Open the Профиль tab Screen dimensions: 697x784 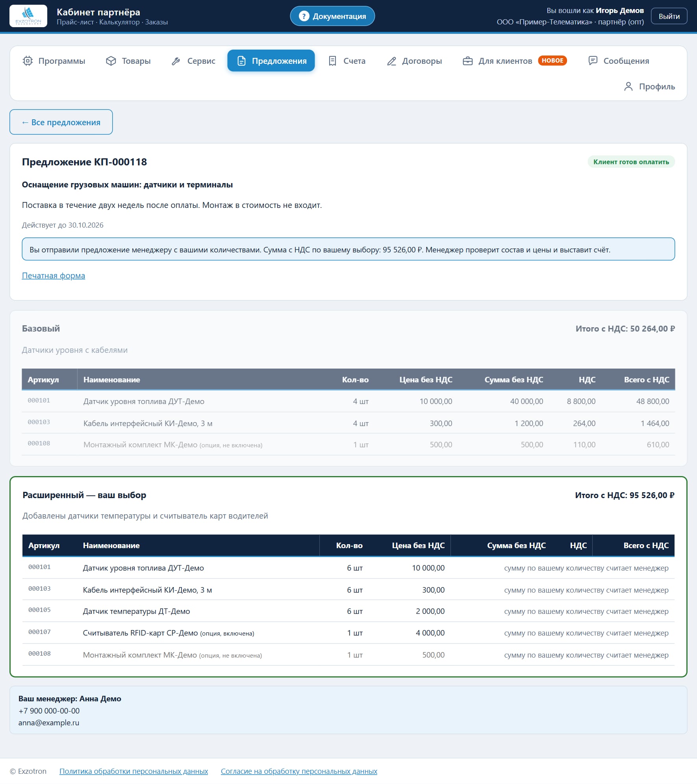tap(649, 87)
